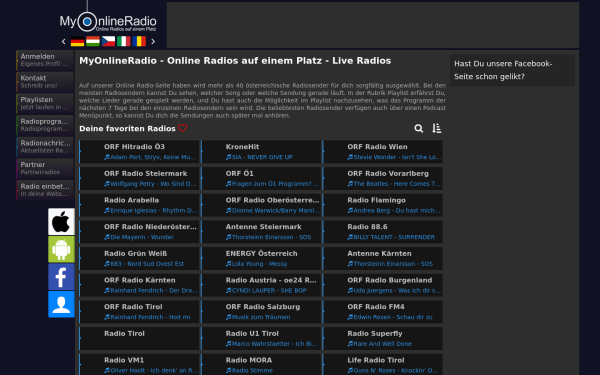Open Radio Superfly station
The width and height of the screenshot is (600, 375).
[x=383, y=338]
